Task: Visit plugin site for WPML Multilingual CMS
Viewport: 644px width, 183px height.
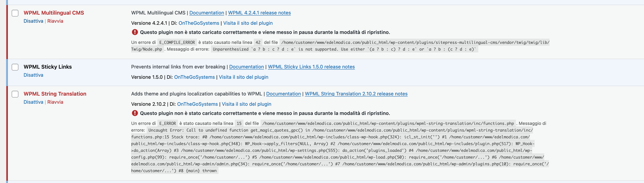Action: [248, 23]
